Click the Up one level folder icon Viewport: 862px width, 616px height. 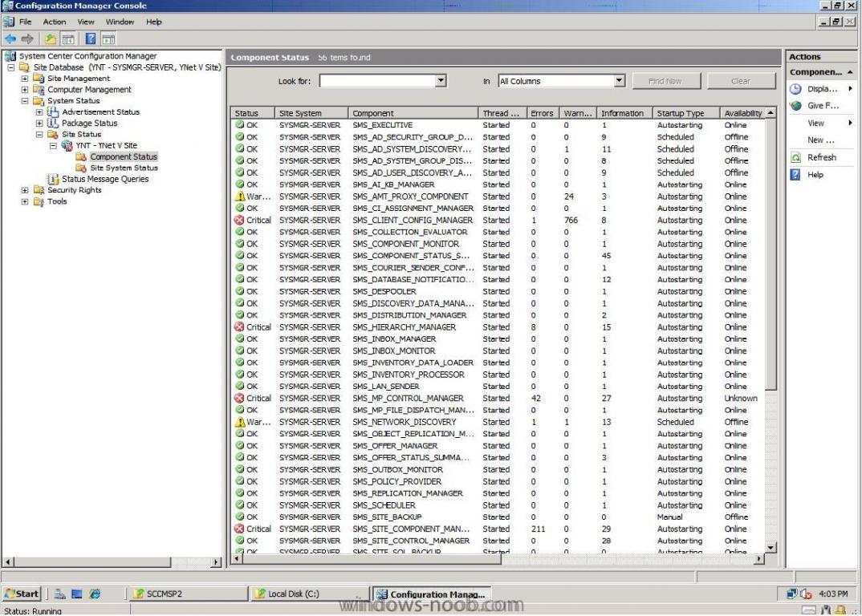click(51, 39)
